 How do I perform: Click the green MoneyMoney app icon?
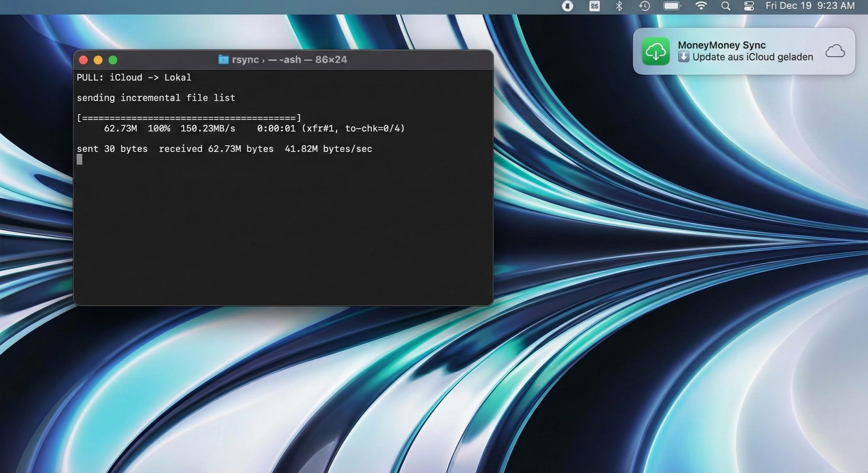(x=656, y=51)
